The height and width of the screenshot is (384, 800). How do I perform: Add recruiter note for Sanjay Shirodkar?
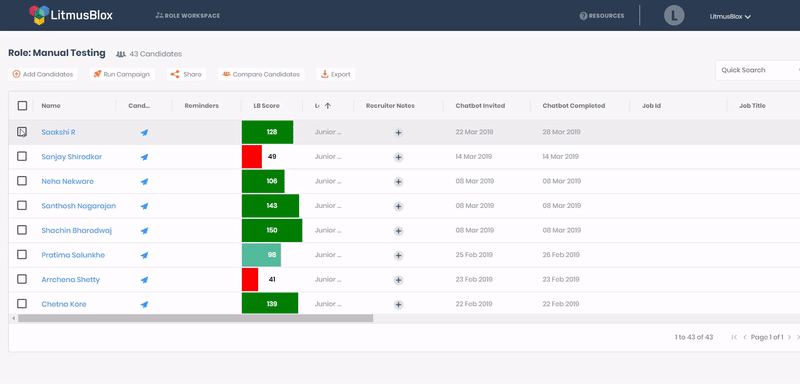coord(398,157)
